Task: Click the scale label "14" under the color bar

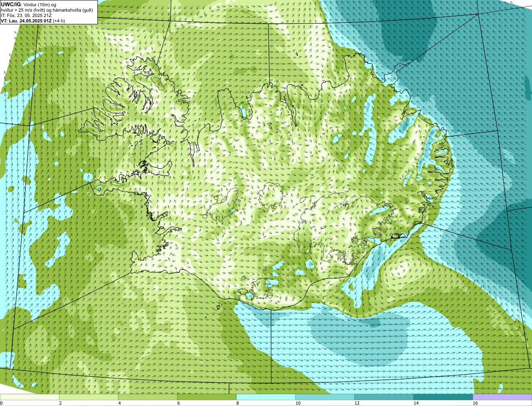Action: (416, 403)
